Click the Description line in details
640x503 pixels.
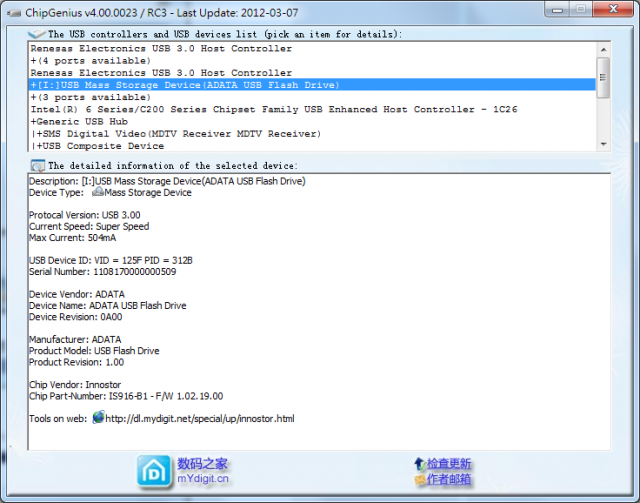tap(167, 181)
